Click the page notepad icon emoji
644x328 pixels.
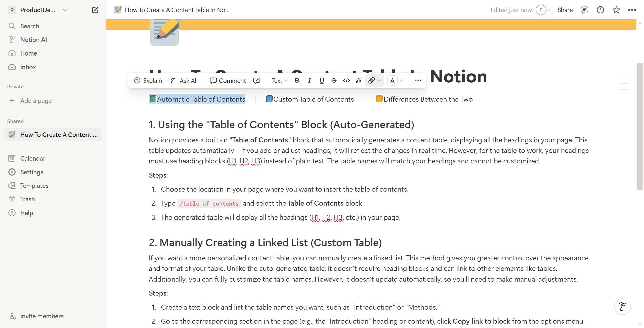[x=164, y=33]
